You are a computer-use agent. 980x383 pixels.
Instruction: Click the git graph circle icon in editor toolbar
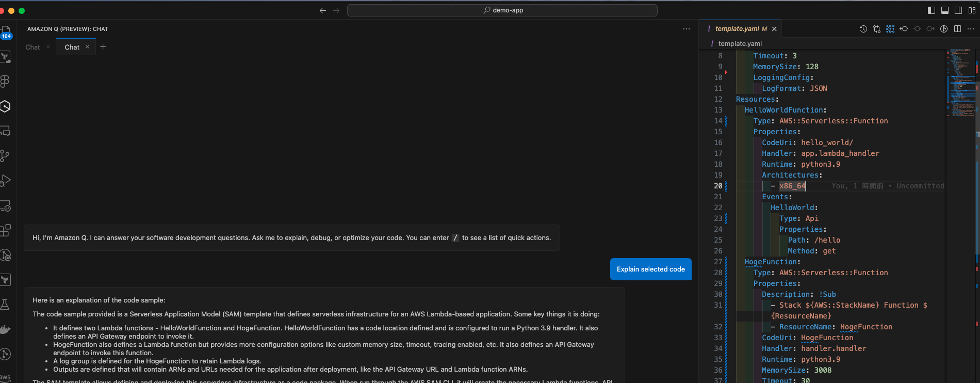tap(944, 29)
